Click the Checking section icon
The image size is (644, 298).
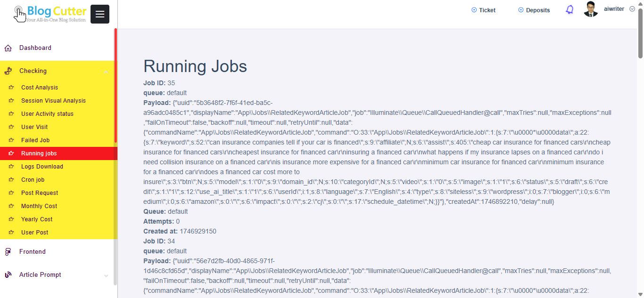click(8, 71)
